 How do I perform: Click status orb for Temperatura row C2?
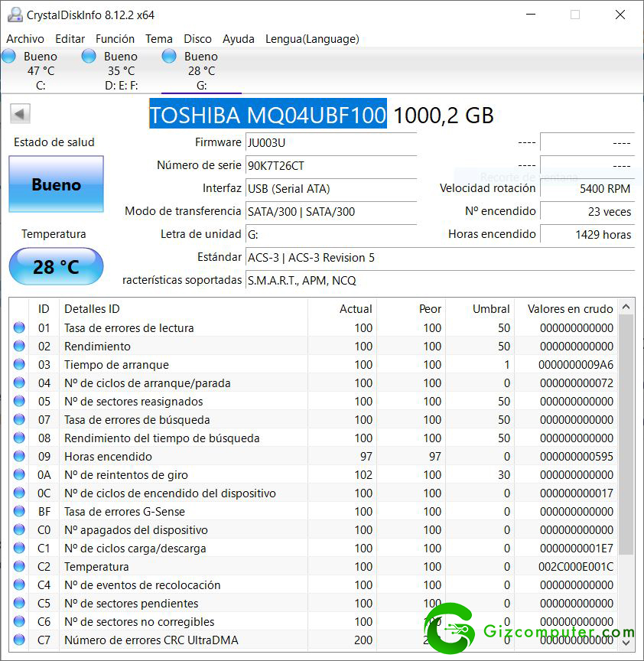tap(19, 566)
